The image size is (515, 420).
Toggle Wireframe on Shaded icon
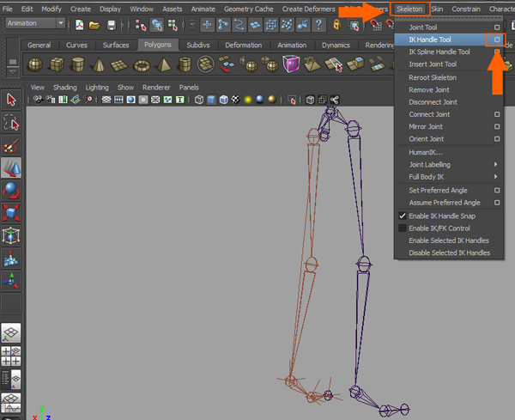[224, 100]
